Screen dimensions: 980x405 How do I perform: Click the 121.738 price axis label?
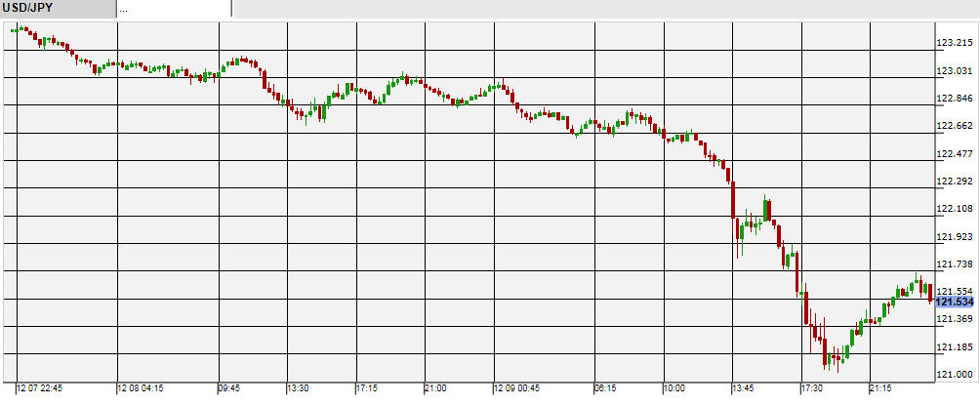click(956, 264)
